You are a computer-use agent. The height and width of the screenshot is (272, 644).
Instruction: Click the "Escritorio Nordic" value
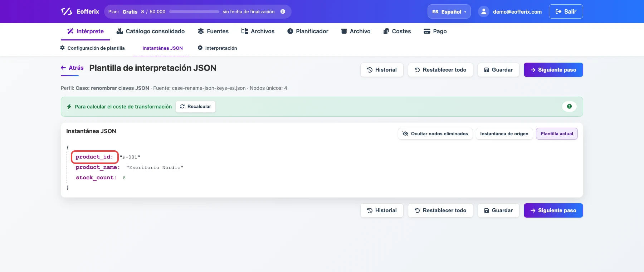(155, 167)
